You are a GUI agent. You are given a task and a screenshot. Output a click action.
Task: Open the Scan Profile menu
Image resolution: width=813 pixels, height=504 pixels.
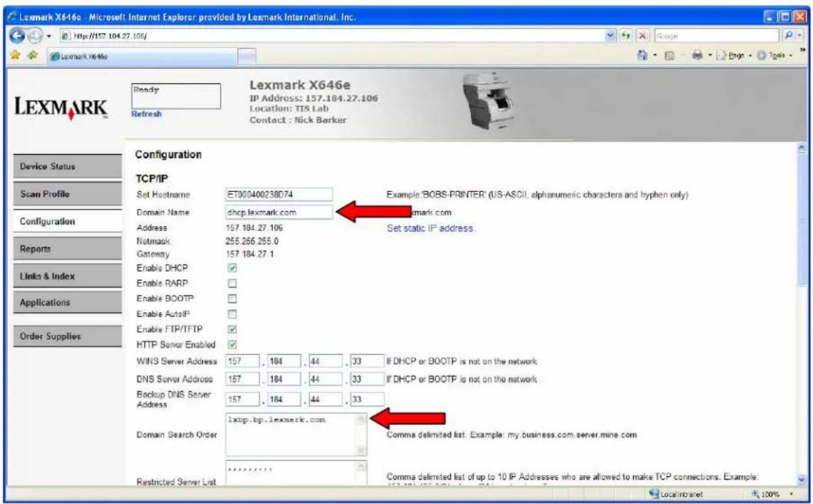pyautogui.click(x=67, y=194)
